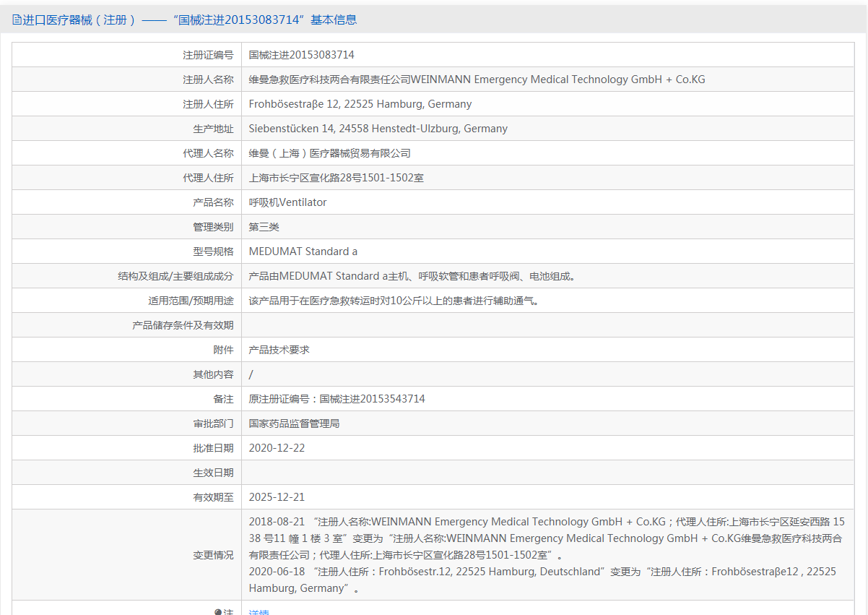Screen dimensions: 868x615
Task: Click the 产品储存条件及有效期 label
Action: click(x=183, y=325)
